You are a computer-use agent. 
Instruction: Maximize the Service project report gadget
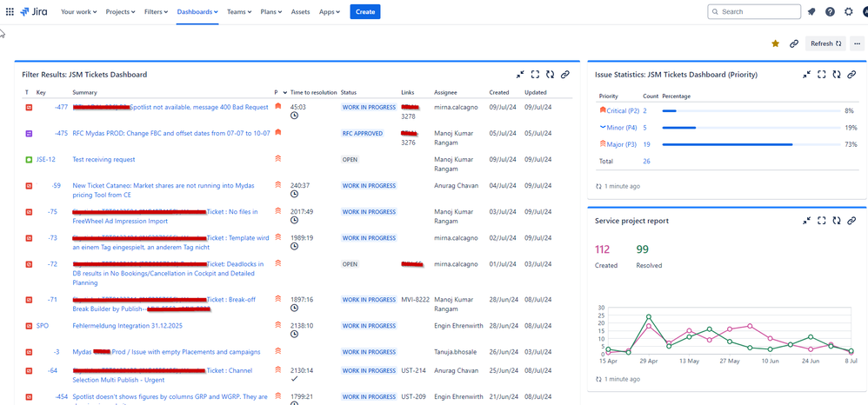pyautogui.click(x=822, y=220)
